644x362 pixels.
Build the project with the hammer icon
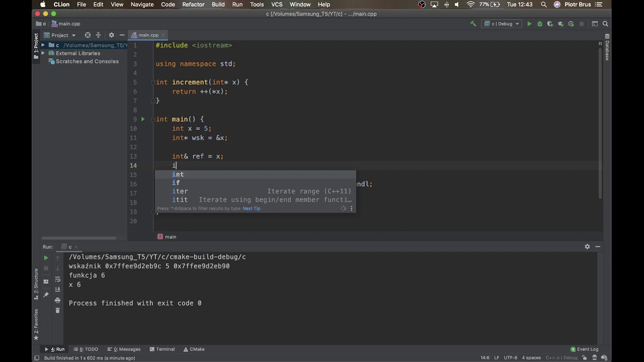point(473,24)
